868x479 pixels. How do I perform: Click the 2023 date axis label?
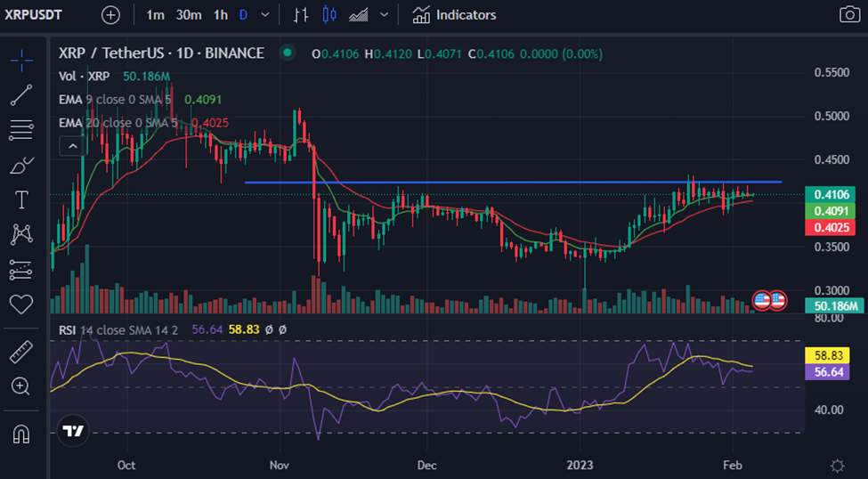tap(580, 465)
